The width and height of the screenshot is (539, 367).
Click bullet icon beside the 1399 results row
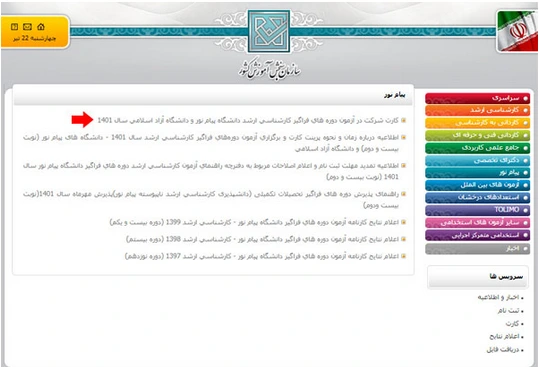click(404, 223)
